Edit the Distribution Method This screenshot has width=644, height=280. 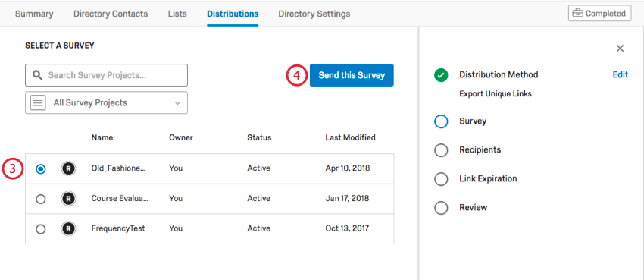click(621, 75)
